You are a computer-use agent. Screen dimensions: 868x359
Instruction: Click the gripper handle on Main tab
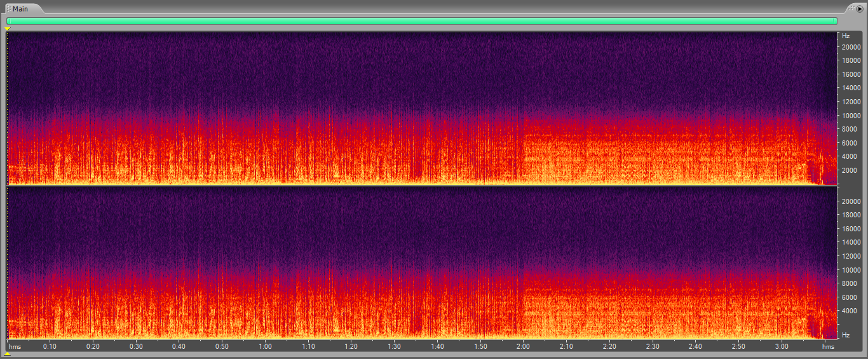(8, 9)
